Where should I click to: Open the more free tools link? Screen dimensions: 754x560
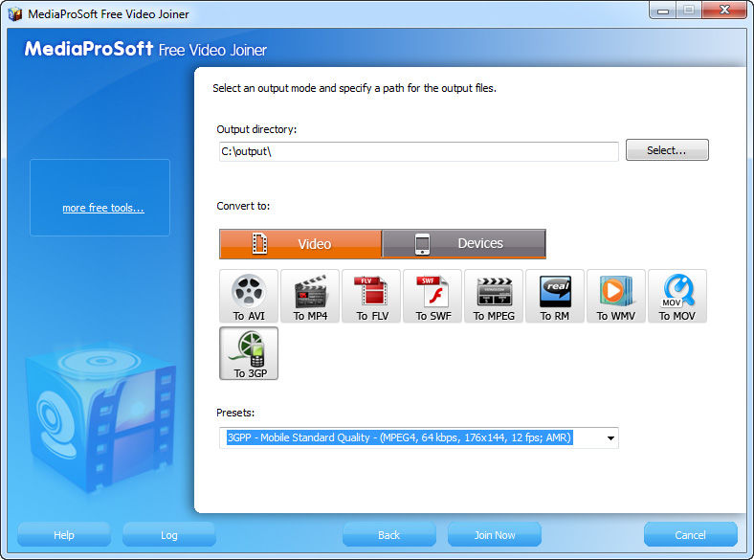(x=103, y=208)
